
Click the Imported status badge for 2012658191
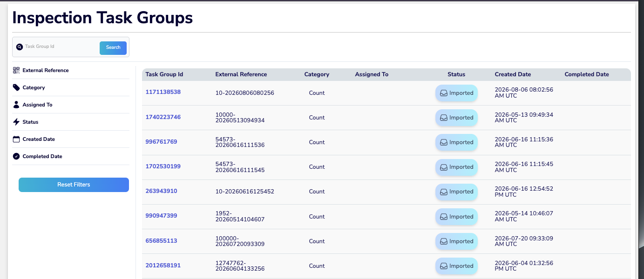tap(456, 266)
